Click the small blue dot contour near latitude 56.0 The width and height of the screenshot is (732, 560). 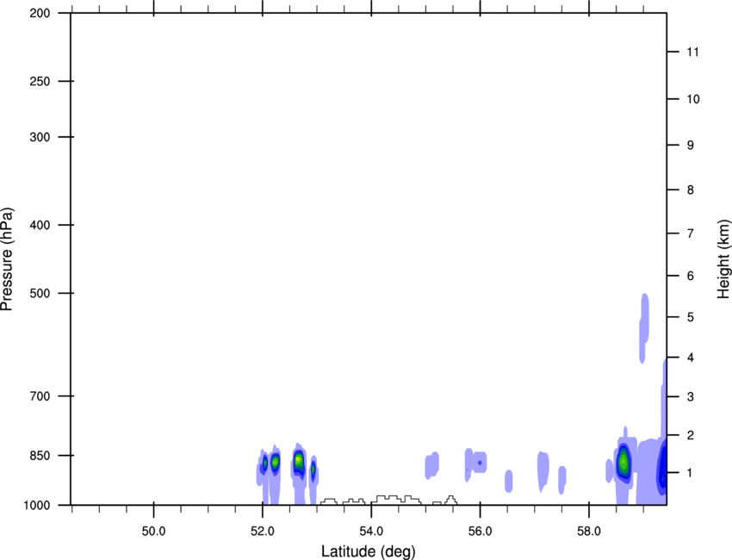point(480,463)
